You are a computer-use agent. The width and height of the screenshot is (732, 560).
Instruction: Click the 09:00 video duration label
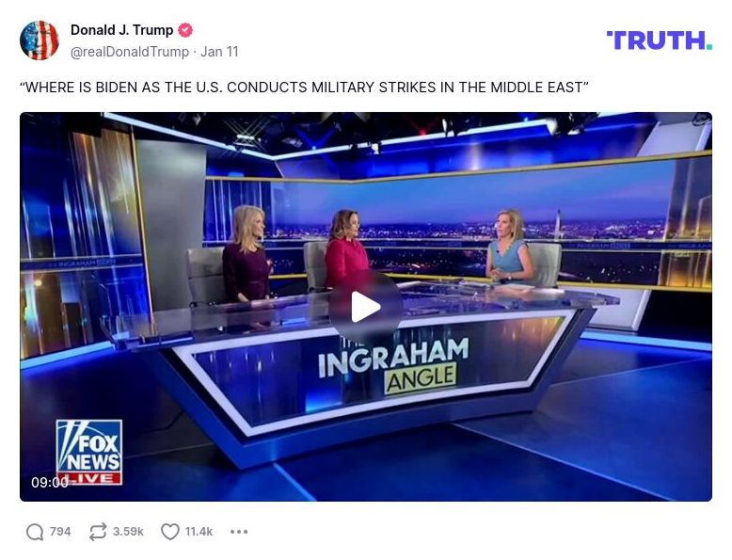tap(50, 482)
